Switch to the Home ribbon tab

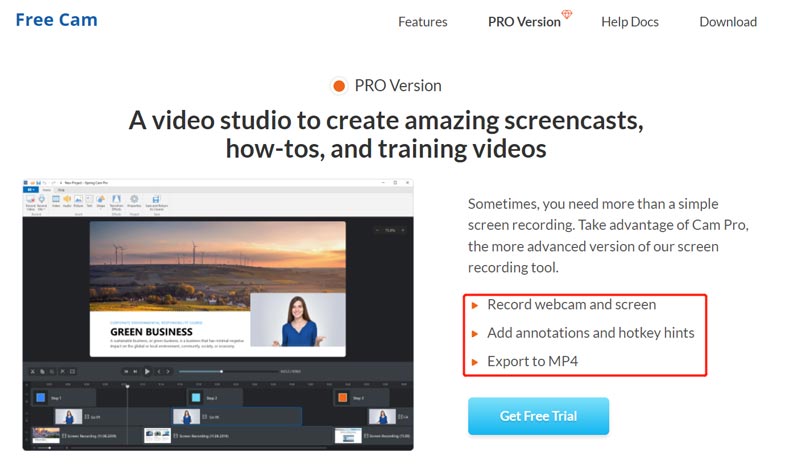pos(46,190)
